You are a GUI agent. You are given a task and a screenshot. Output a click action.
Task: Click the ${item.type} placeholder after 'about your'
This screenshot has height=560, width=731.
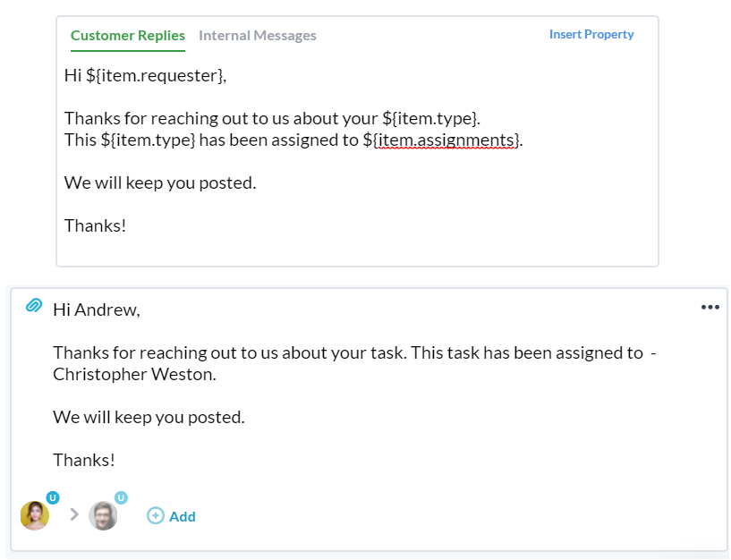(x=429, y=118)
